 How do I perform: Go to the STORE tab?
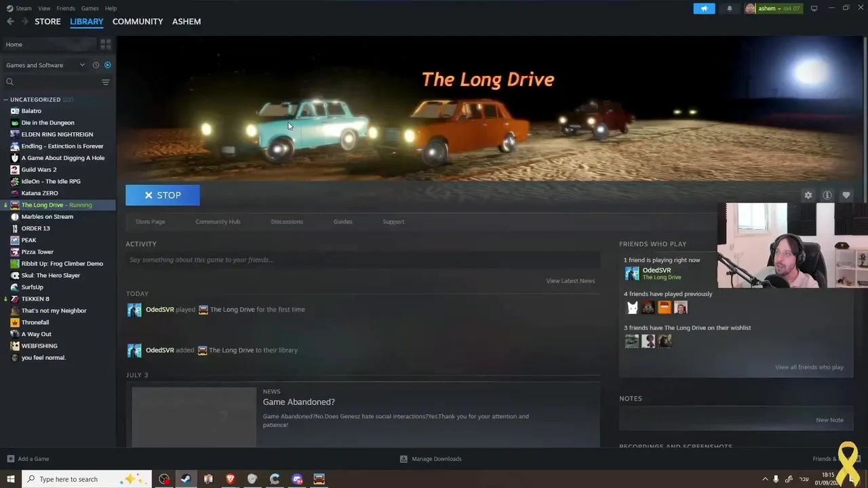pos(47,21)
